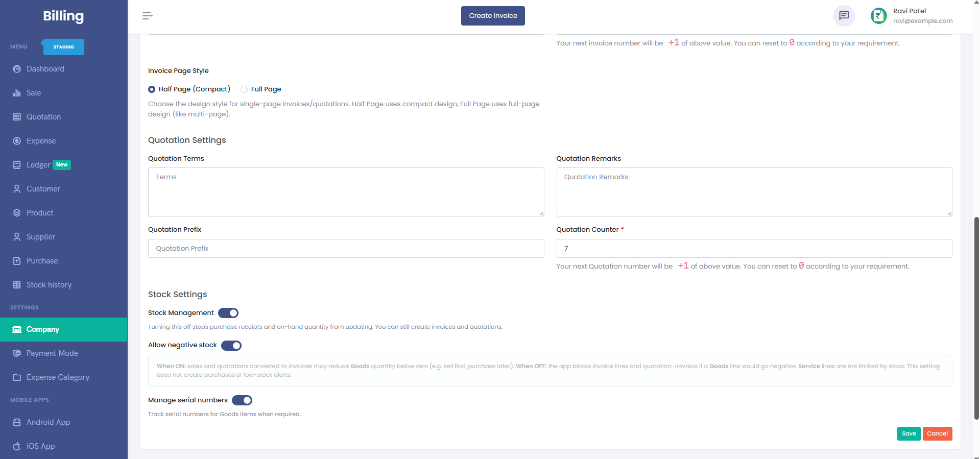
Task: Open the Purchase menu label
Action: coord(42,261)
